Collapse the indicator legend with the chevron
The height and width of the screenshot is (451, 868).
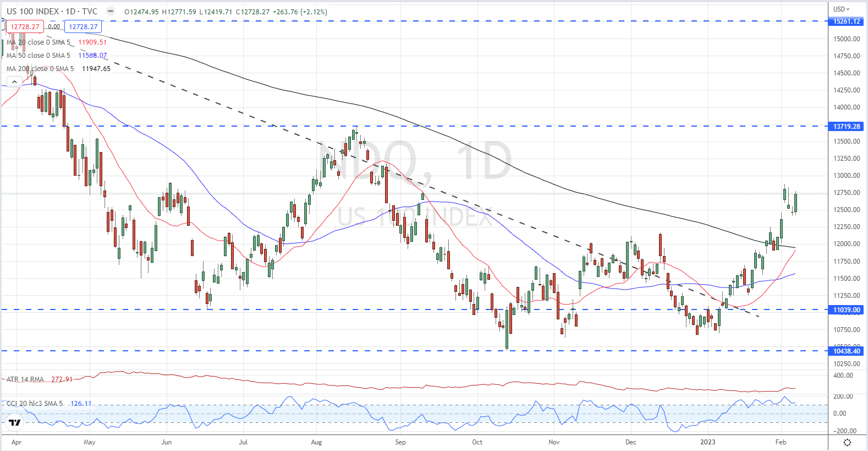point(14,81)
